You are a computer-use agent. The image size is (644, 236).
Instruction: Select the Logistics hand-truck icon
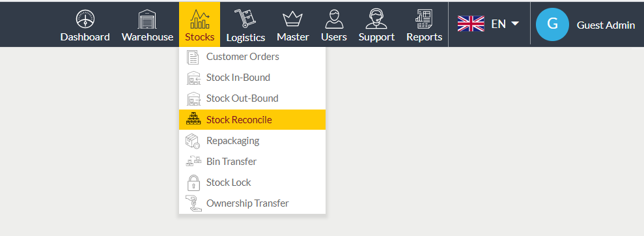click(245, 19)
